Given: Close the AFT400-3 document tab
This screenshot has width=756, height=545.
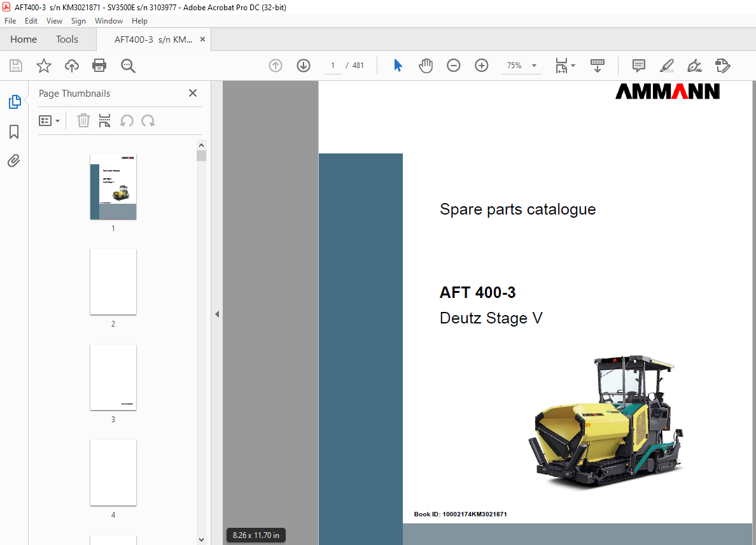Looking at the screenshot, I should pyautogui.click(x=202, y=39).
